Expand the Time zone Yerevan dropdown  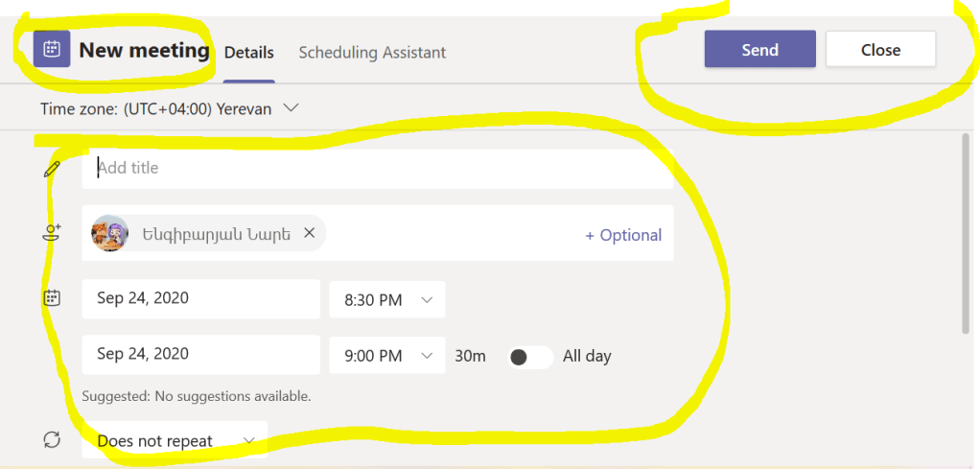click(x=292, y=108)
